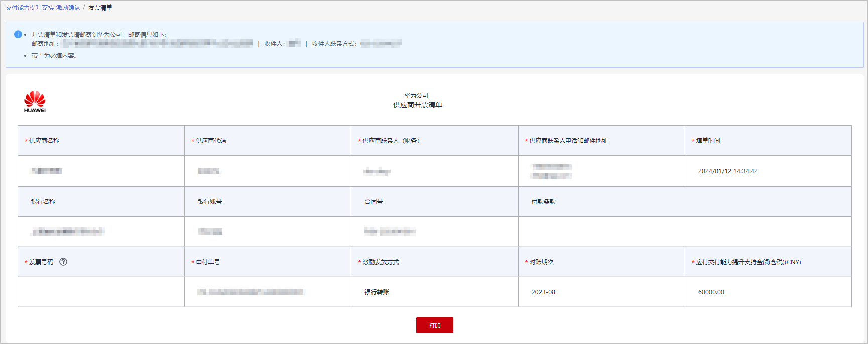This screenshot has height=344, width=868.
Task: Click the 华为公司 heading above the table
Action: click(x=416, y=95)
